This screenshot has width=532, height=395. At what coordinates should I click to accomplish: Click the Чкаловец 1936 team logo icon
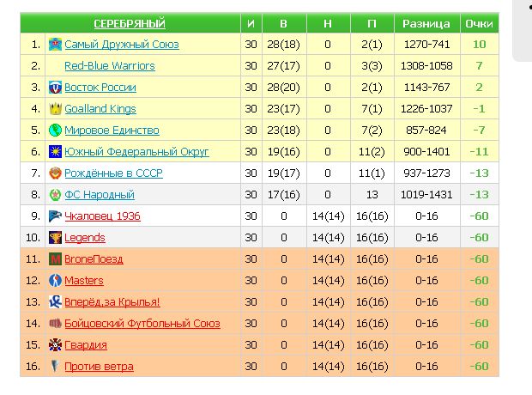pos(55,216)
